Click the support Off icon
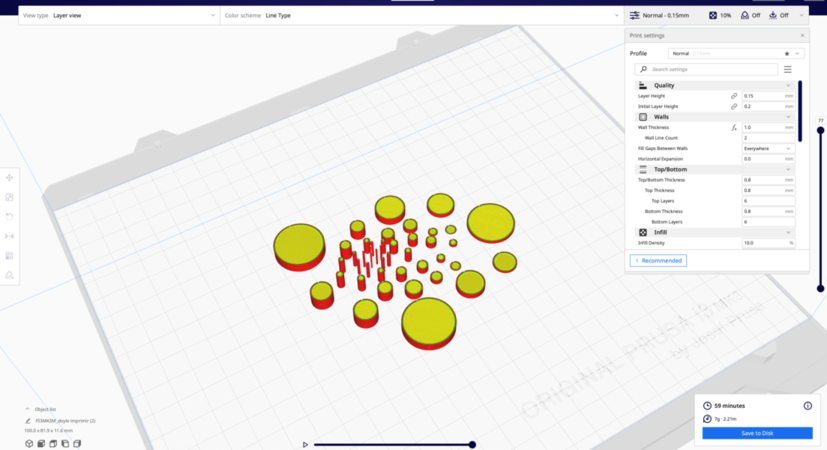 click(x=745, y=15)
